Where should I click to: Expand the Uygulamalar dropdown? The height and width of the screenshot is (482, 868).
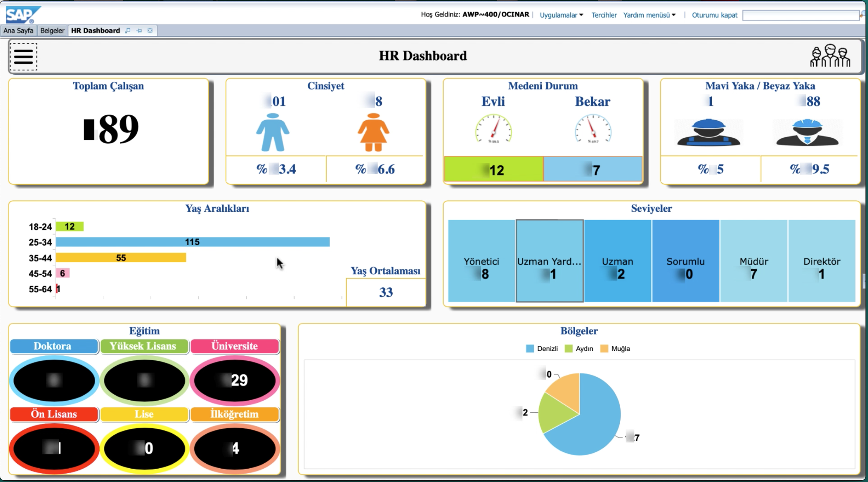tap(561, 15)
